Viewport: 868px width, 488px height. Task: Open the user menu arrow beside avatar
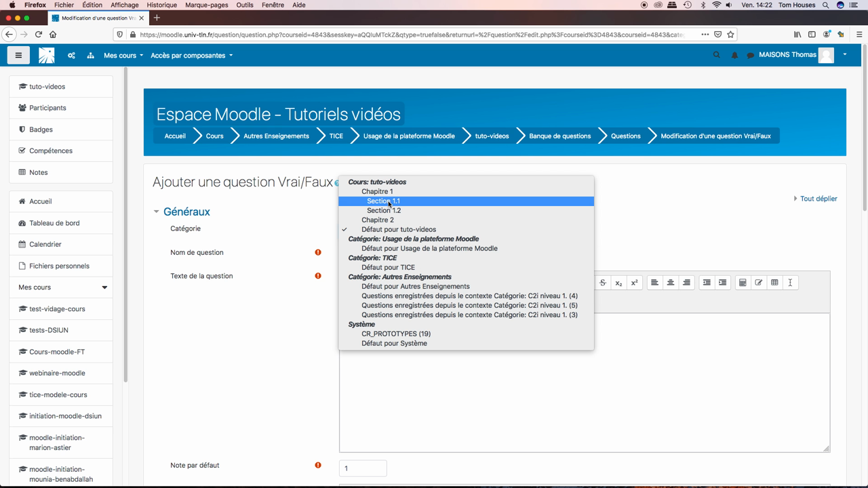844,55
